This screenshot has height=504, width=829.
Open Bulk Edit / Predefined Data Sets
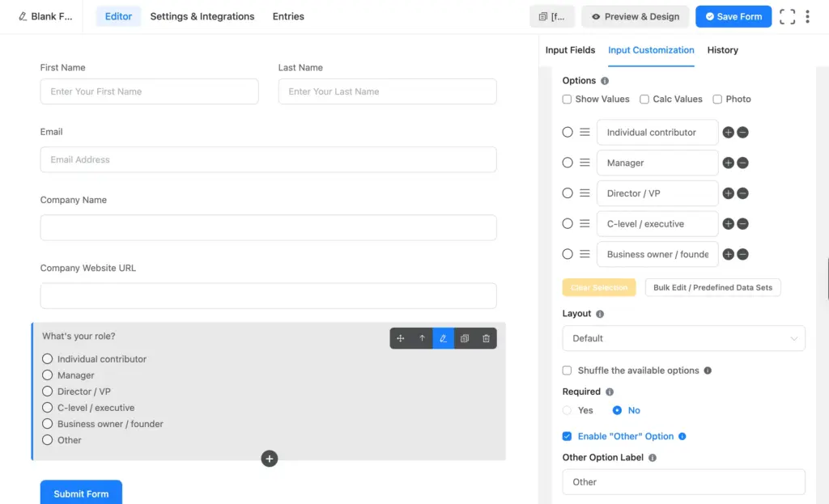(712, 287)
